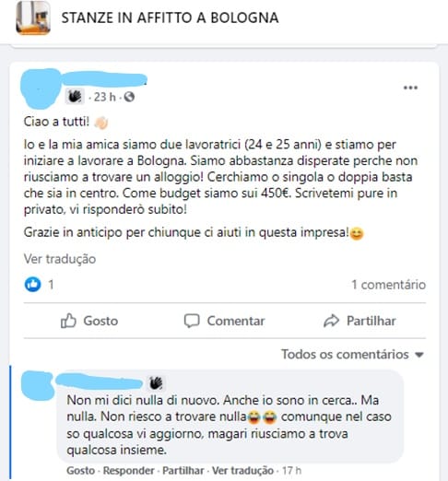Click the Comentar speech bubble button

tap(224, 321)
